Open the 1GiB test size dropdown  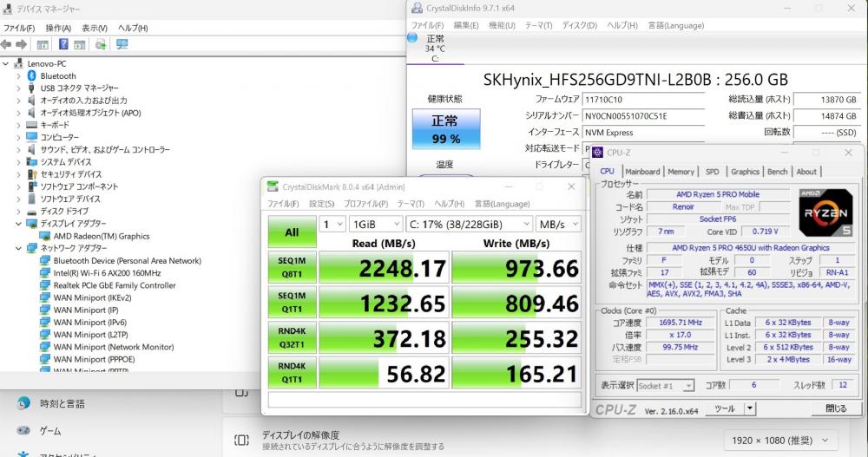(x=375, y=224)
